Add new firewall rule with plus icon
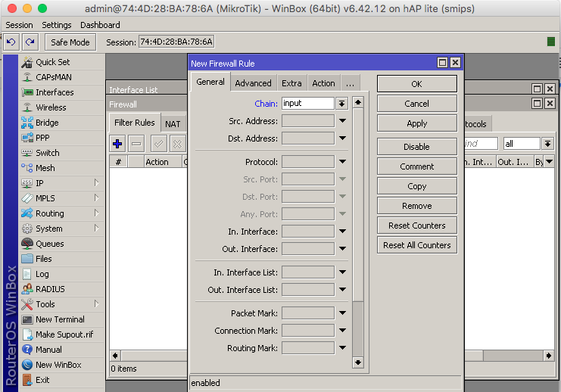561x392 pixels. [117, 144]
